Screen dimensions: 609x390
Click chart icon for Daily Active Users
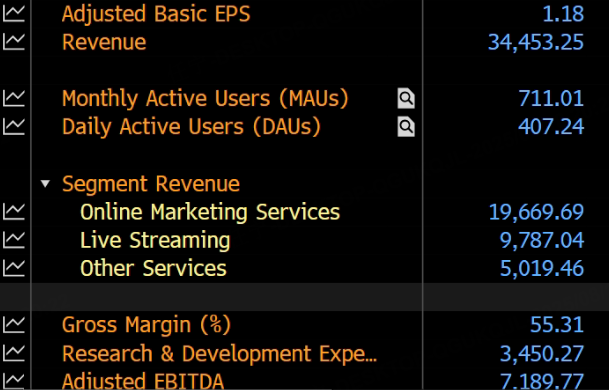[x=14, y=127]
